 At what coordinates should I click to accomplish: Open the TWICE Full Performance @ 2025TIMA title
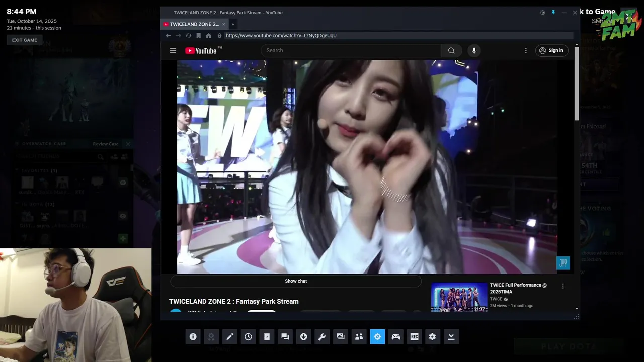click(518, 288)
